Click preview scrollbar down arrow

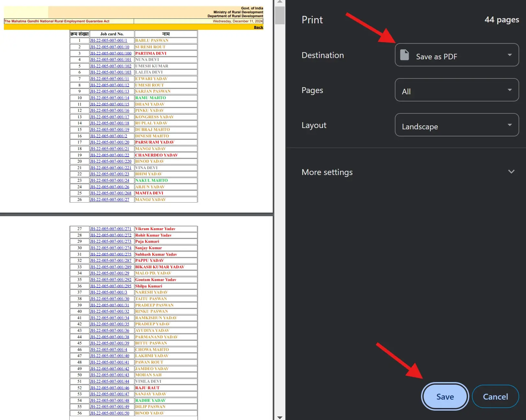[280, 417]
